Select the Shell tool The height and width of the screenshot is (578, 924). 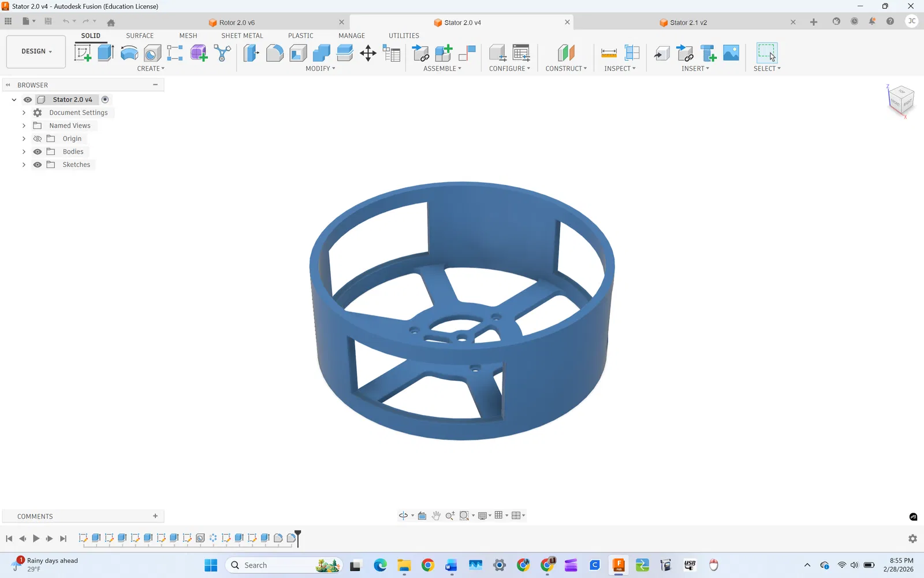point(298,53)
